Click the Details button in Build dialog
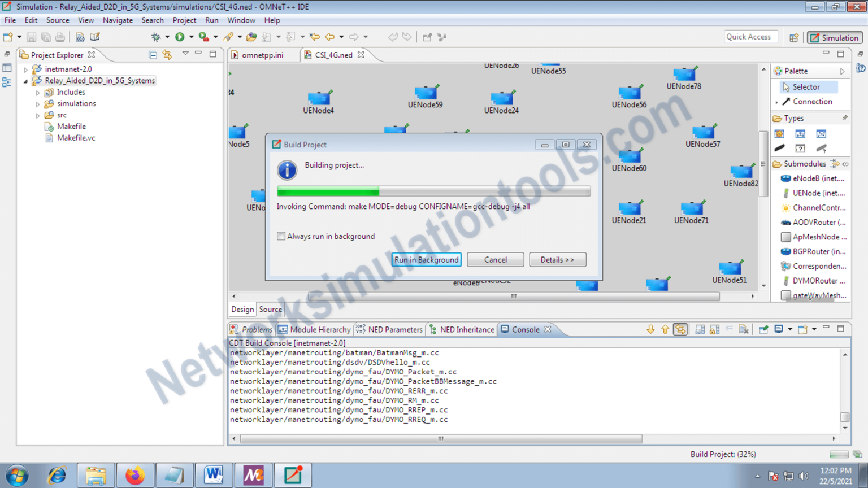The width and height of the screenshot is (868, 488). [557, 259]
